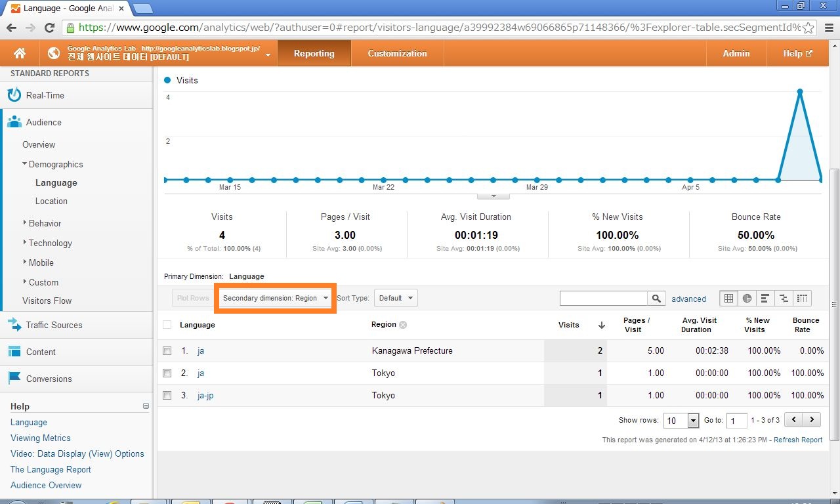840x504 pixels.
Task: Click the Go to page input
Action: click(x=737, y=420)
